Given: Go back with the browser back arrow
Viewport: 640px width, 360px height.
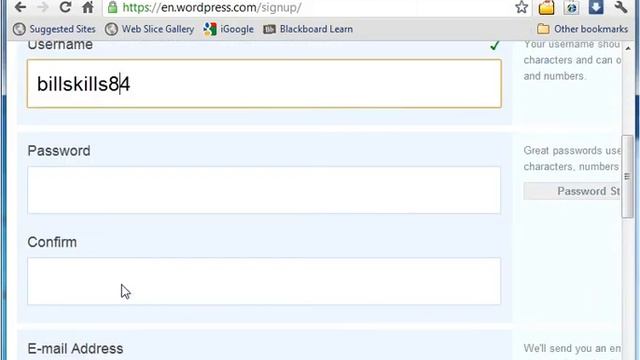Looking at the screenshot, I should point(20,7).
